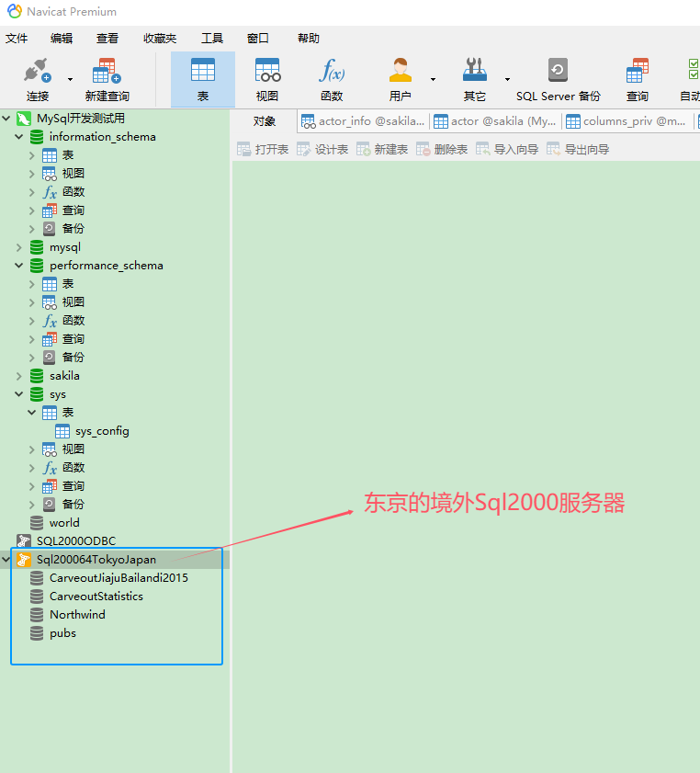Click the Open Table (打开表) button

click(x=263, y=150)
